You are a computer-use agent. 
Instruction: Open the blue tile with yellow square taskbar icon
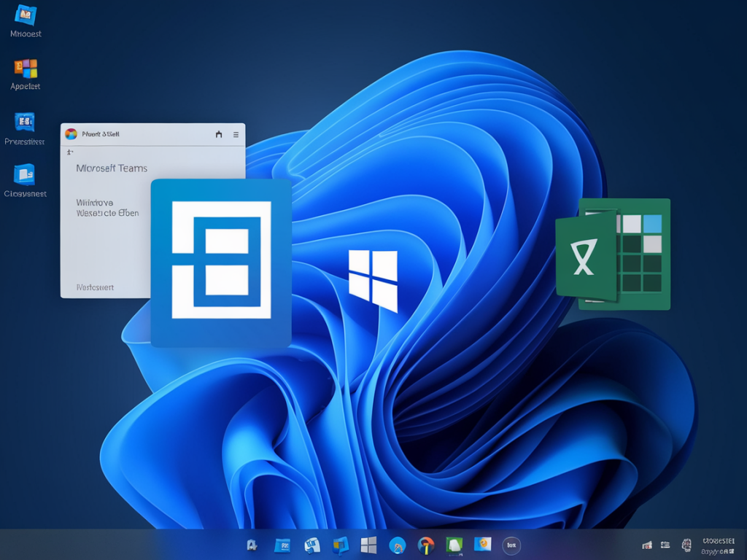click(x=341, y=545)
